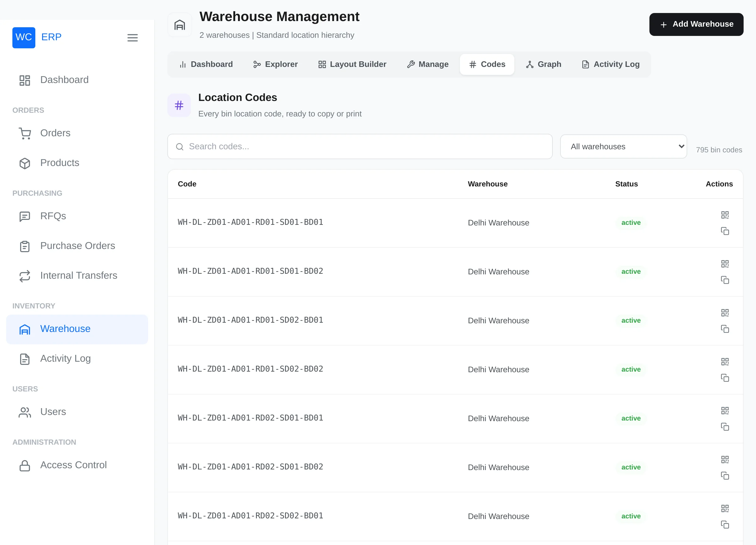Screen dimensions: 756x545
Task: Go to Products in the sidebar
Action: point(77,163)
